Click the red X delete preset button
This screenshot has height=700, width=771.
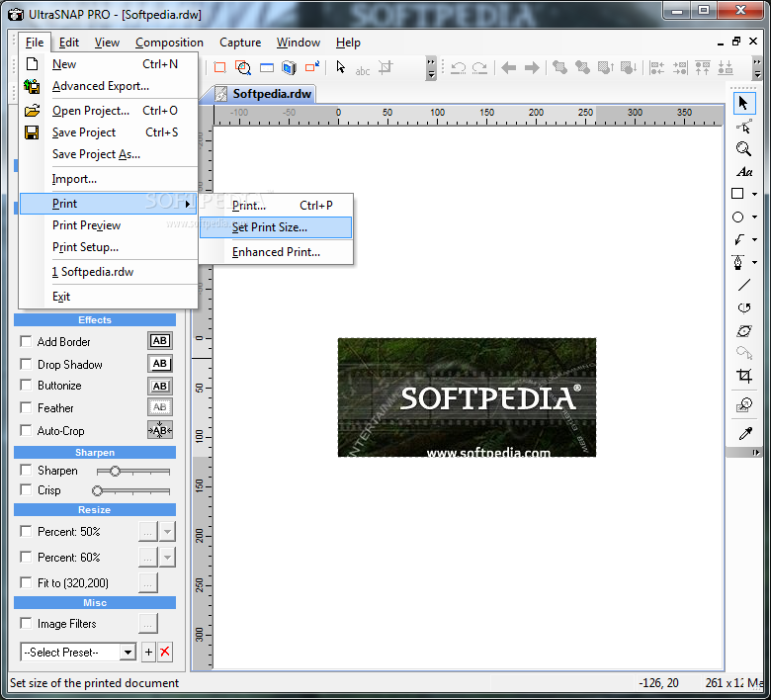click(165, 653)
